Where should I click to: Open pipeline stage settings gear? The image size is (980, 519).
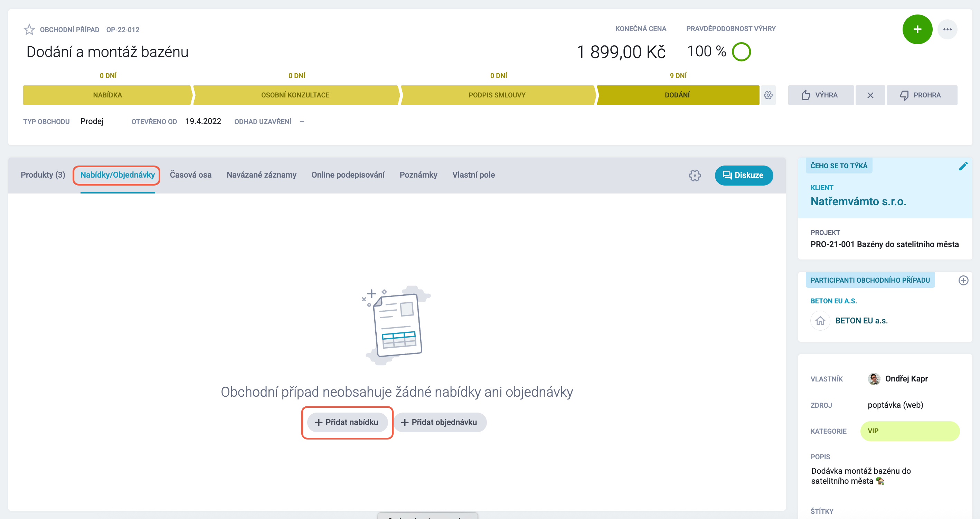(x=768, y=95)
